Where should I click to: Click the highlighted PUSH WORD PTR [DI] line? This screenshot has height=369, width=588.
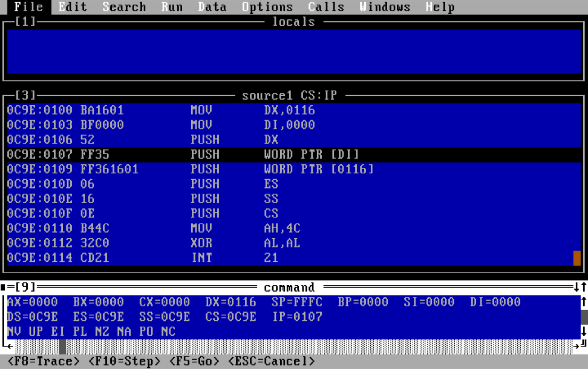click(294, 155)
